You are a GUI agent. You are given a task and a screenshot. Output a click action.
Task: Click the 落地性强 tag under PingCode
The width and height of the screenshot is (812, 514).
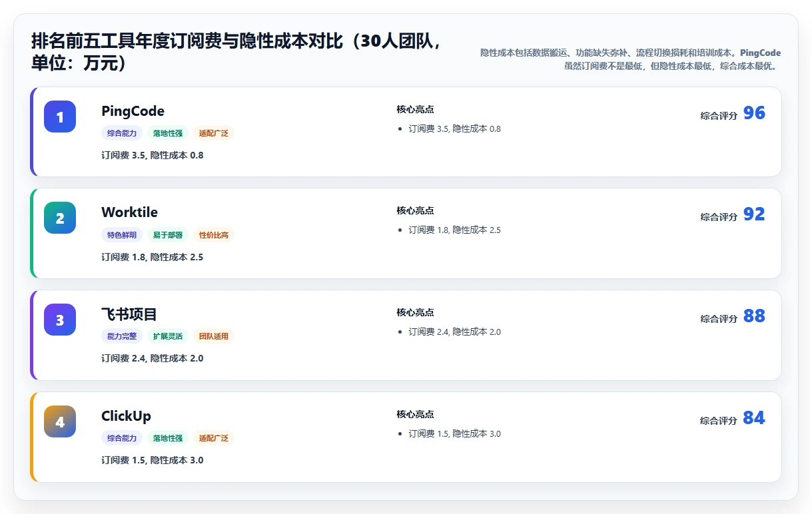(x=168, y=133)
